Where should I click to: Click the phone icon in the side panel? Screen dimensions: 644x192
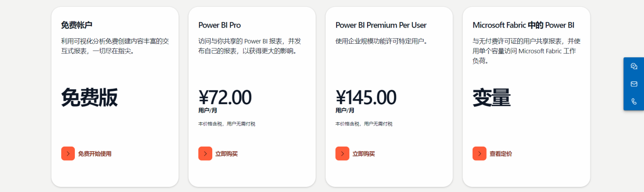click(634, 102)
